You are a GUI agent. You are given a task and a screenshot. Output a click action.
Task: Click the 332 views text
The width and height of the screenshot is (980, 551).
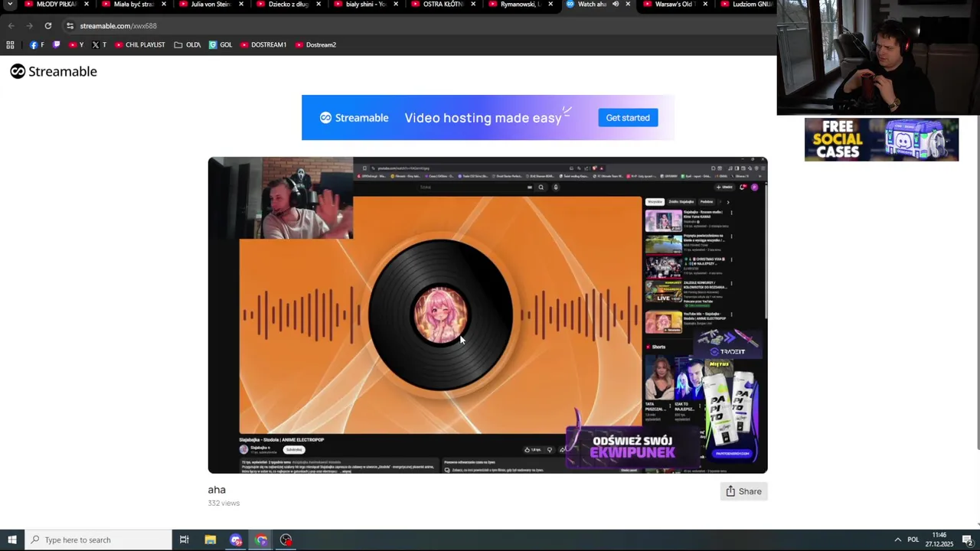[224, 504]
